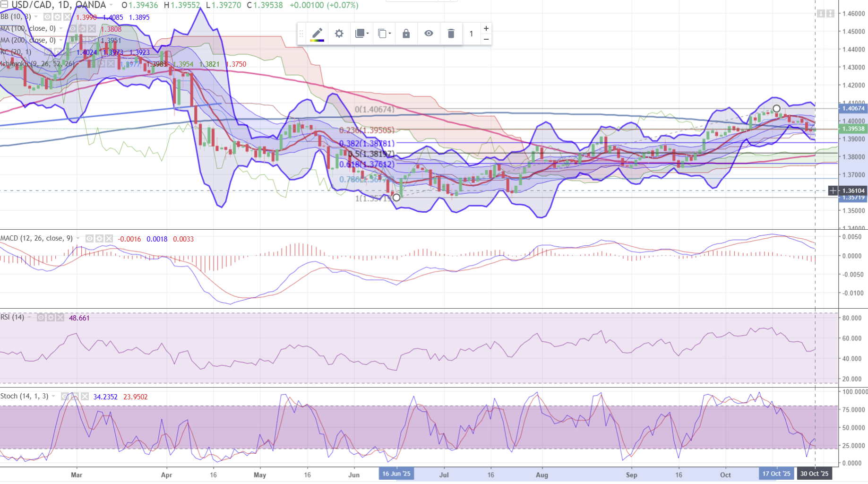Expand the USD/CAD symbol title dropdown
868x484 pixels.
click(x=112, y=5)
